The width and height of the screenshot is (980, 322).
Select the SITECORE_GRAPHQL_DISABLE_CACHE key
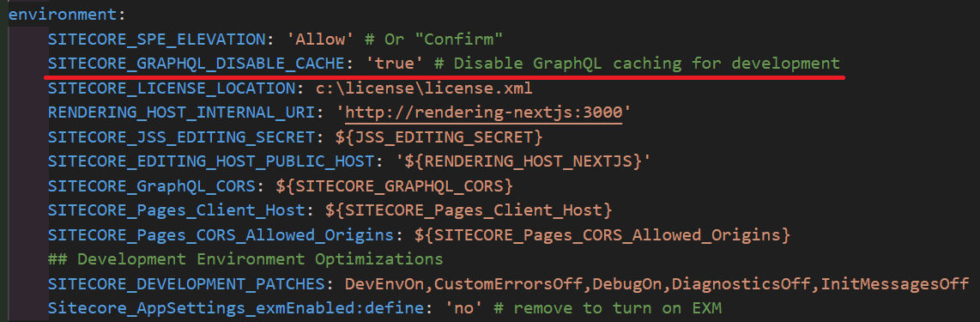tap(196, 64)
